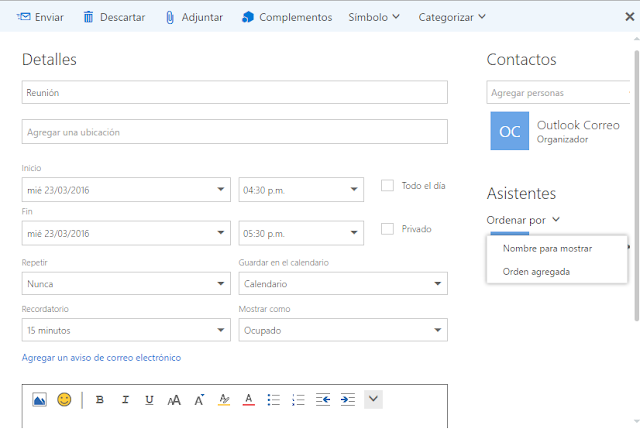Open the Categorizar menu
Viewport: 640px width, 432px height.
click(452, 17)
